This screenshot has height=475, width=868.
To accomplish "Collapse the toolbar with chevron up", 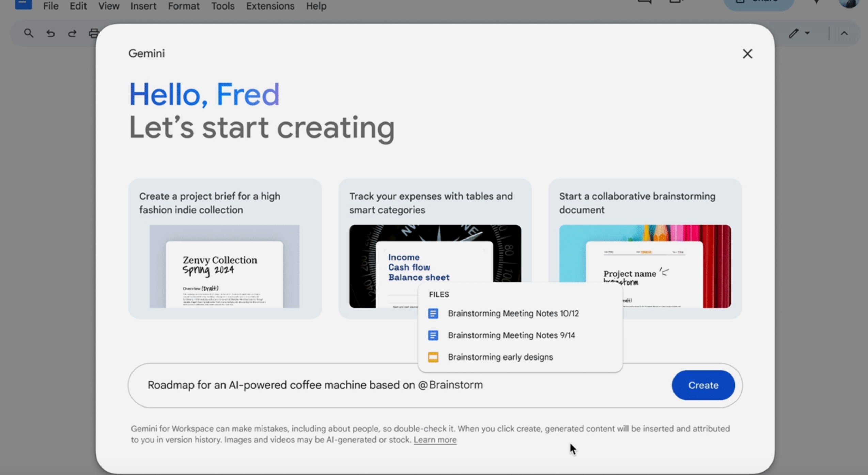I will click(844, 33).
